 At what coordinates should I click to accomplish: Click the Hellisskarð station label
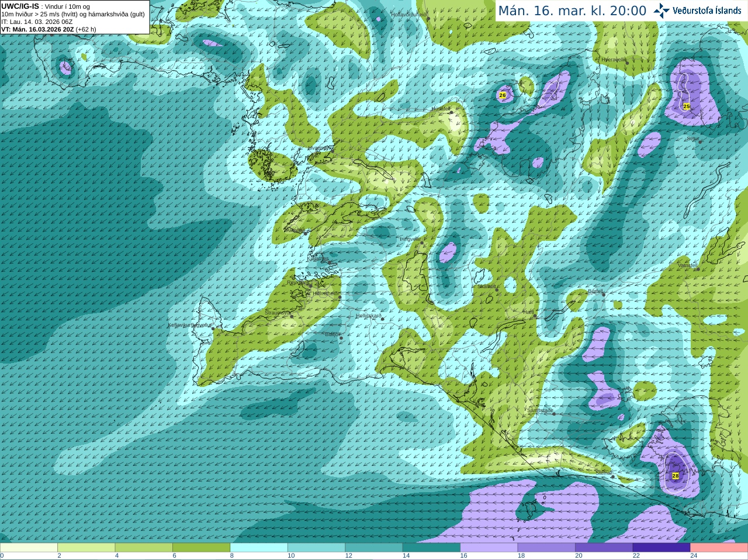click(x=369, y=316)
